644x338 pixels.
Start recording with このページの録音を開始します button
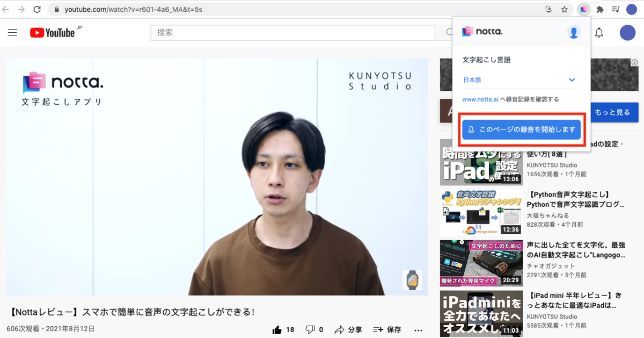click(521, 130)
